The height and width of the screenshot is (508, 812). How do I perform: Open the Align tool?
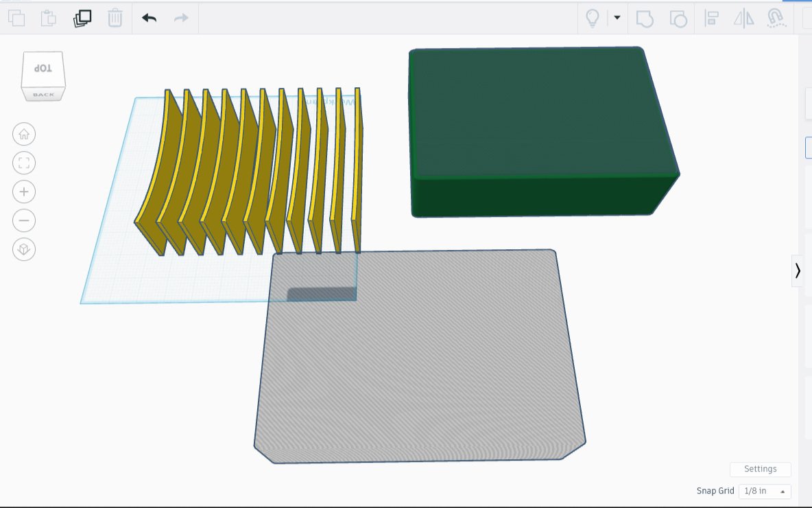712,19
